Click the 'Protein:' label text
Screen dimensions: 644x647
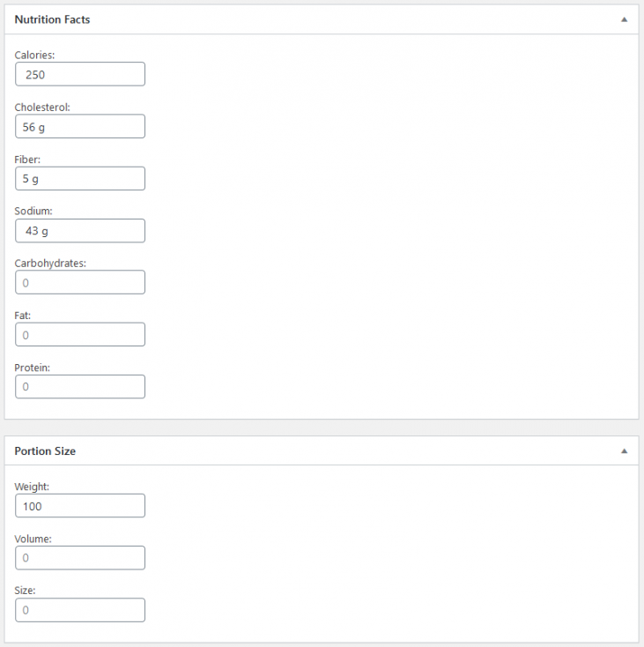(33, 368)
